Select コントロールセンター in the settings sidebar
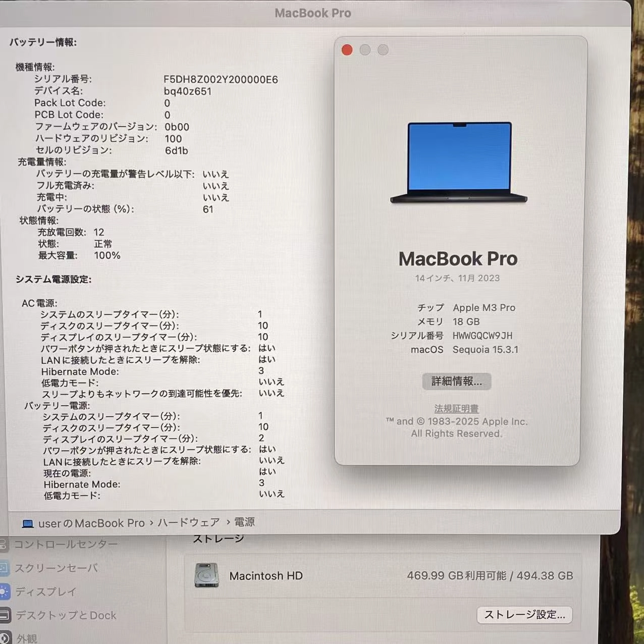Viewport: 644px width, 644px height. [66, 544]
